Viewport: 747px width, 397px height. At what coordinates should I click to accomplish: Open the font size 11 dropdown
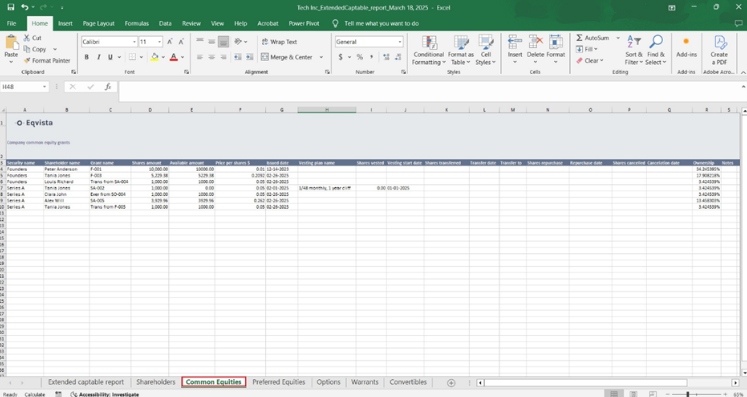click(x=160, y=42)
